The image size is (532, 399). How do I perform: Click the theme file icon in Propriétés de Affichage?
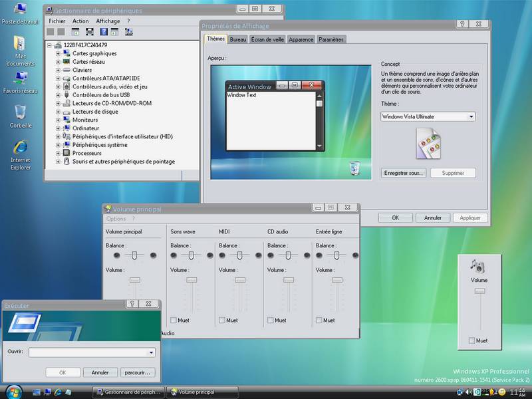[x=428, y=144]
